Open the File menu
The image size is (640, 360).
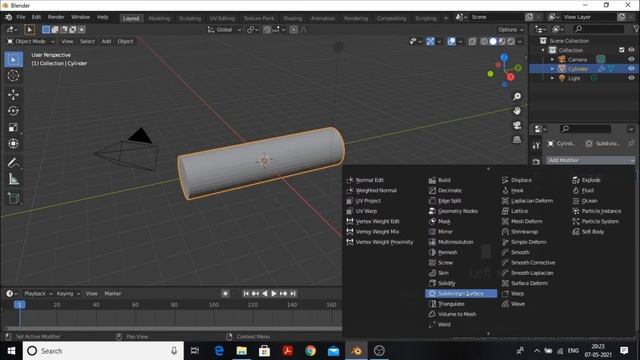(21, 17)
